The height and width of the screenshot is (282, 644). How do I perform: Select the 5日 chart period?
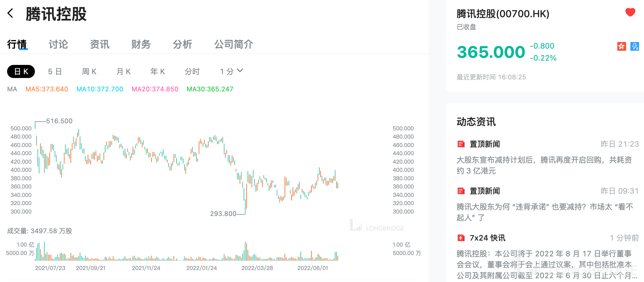(55, 71)
